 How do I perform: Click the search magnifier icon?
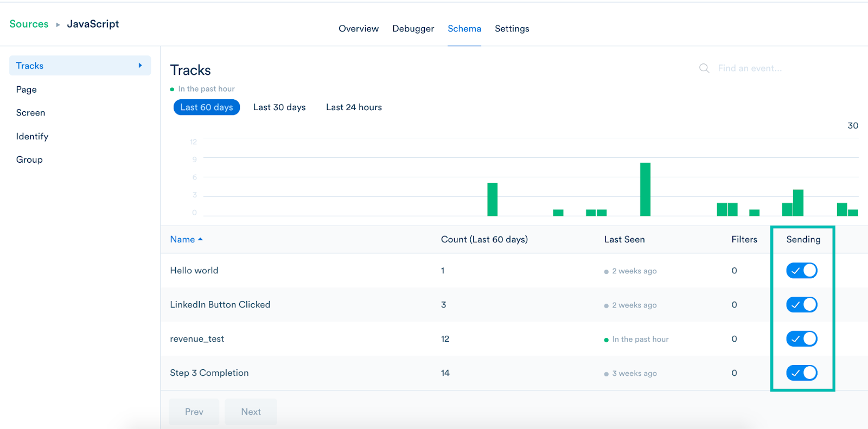click(x=704, y=68)
